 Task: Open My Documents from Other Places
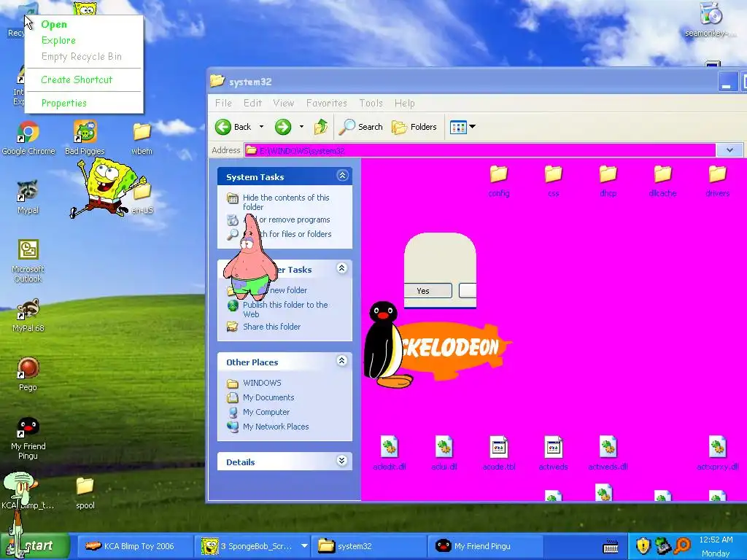[x=268, y=397]
